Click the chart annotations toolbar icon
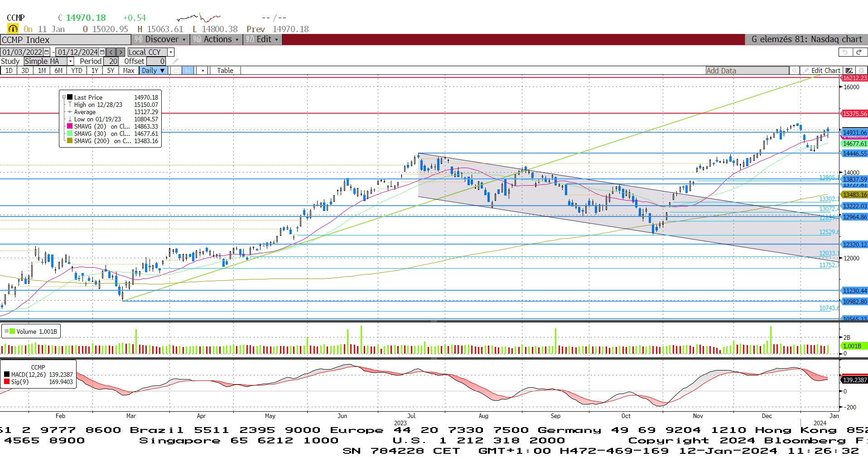The height and width of the screenshot is (476, 868). [x=849, y=71]
